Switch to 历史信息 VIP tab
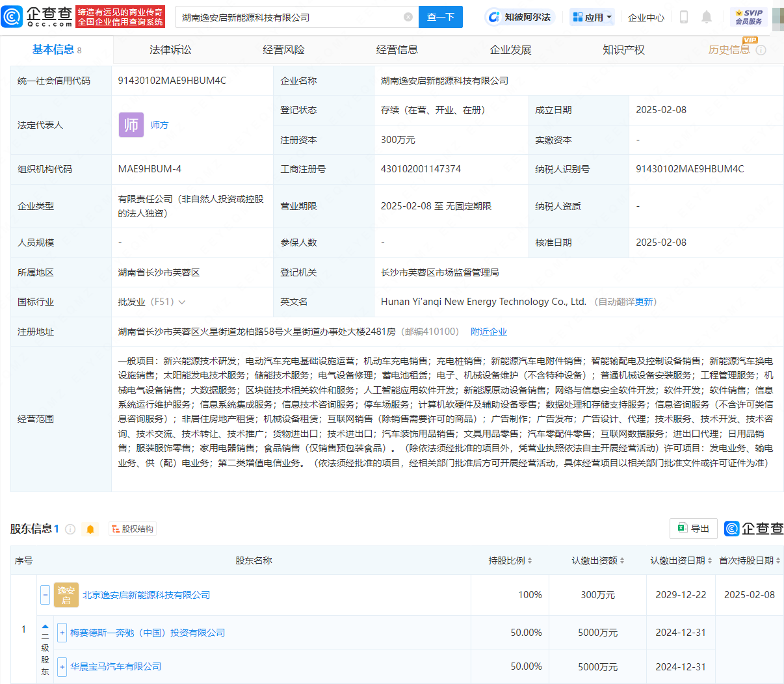This screenshot has height=684, width=784. (x=729, y=50)
